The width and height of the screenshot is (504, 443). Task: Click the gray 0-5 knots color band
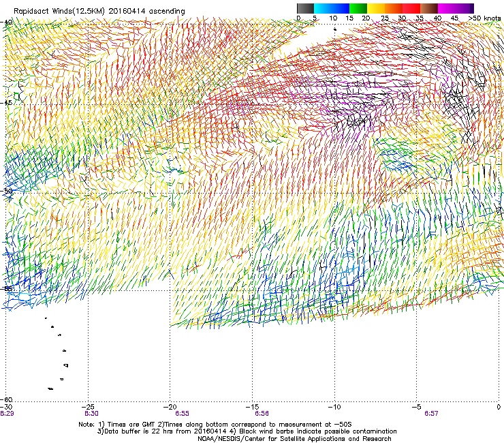click(305, 8)
